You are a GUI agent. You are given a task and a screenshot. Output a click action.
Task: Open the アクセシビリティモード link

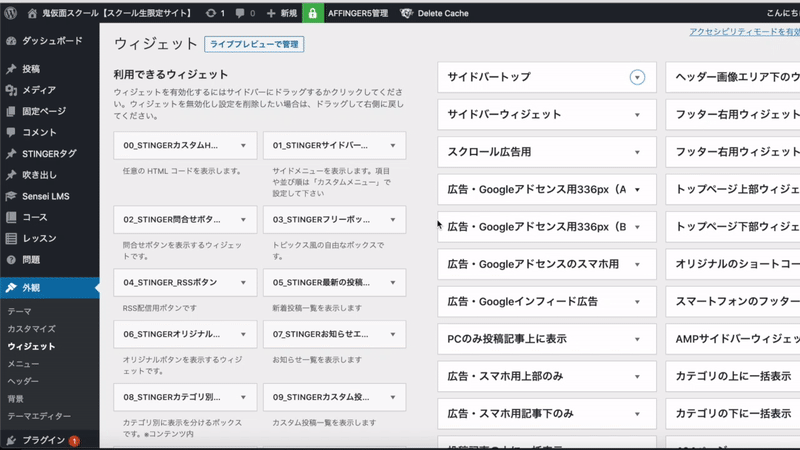(744, 32)
